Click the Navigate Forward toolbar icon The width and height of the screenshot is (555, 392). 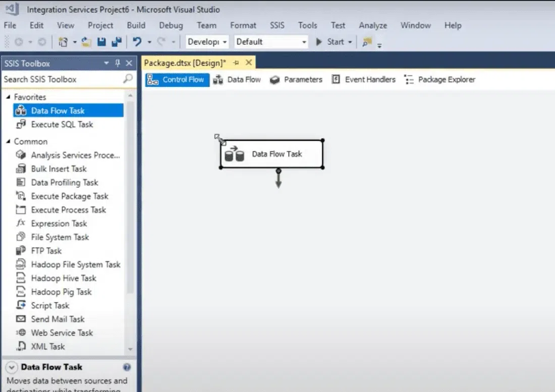coord(42,42)
